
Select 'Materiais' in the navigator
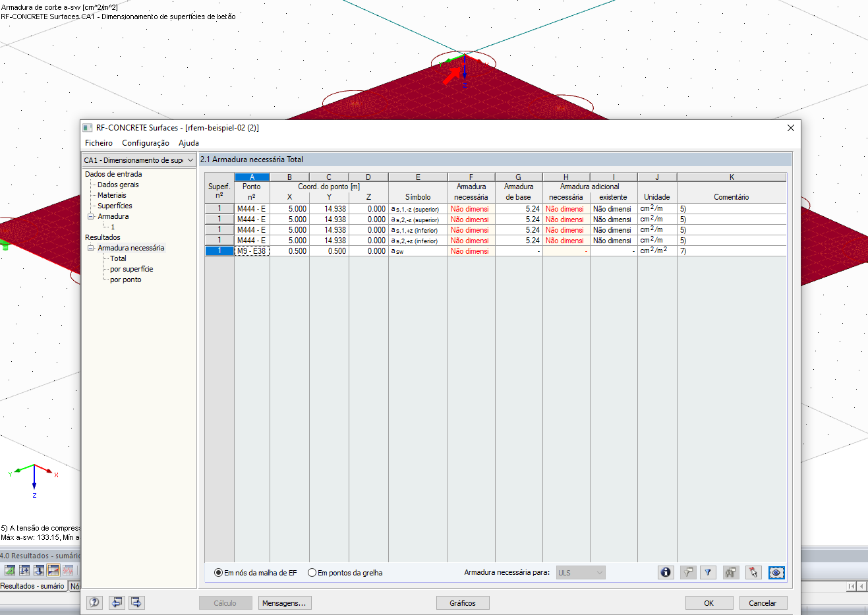pyautogui.click(x=112, y=195)
